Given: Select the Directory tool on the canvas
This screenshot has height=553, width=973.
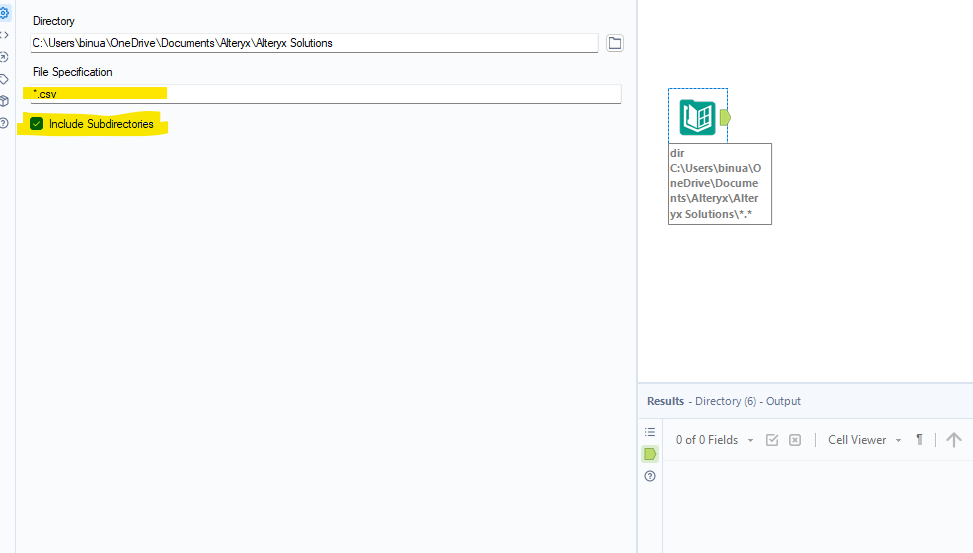Looking at the screenshot, I should (x=697, y=117).
